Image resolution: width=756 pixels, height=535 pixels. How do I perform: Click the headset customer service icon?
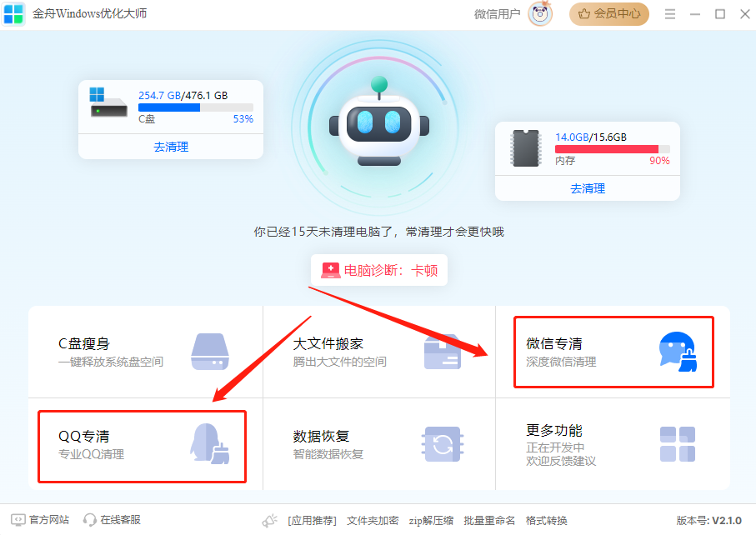point(90,520)
